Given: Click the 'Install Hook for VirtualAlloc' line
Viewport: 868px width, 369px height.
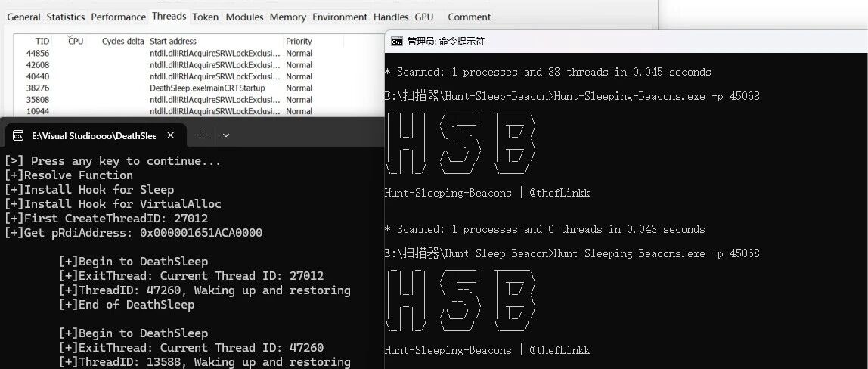Looking at the screenshot, I should point(113,204).
